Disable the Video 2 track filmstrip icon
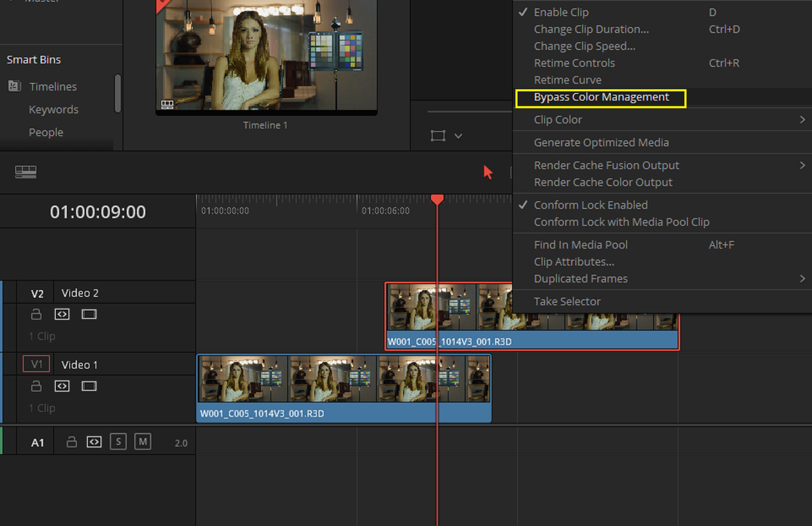Image resolution: width=812 pixels, height=526 pixels. tap(89, 315)
